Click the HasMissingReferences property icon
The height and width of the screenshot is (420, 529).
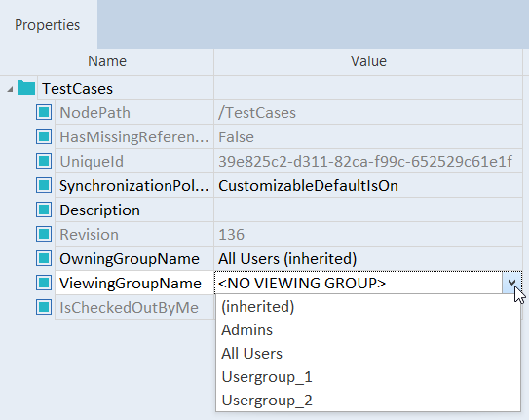click(x=44, y=136)
